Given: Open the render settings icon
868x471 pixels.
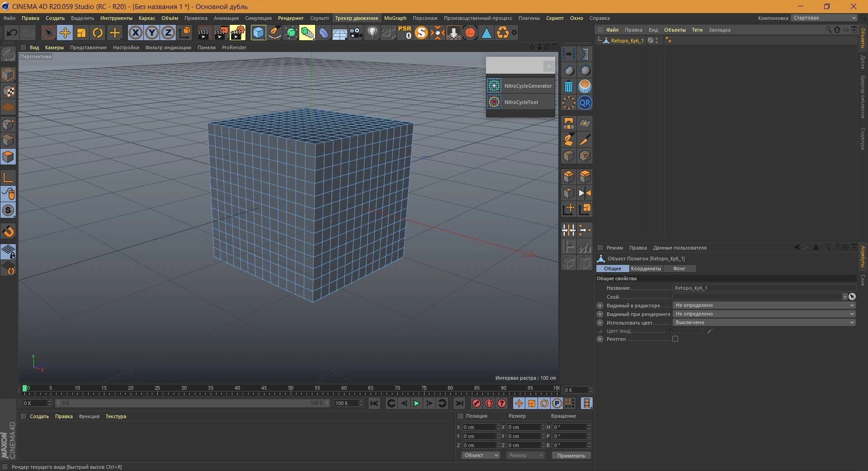Looking at the screenshot, I should point(237,33).
